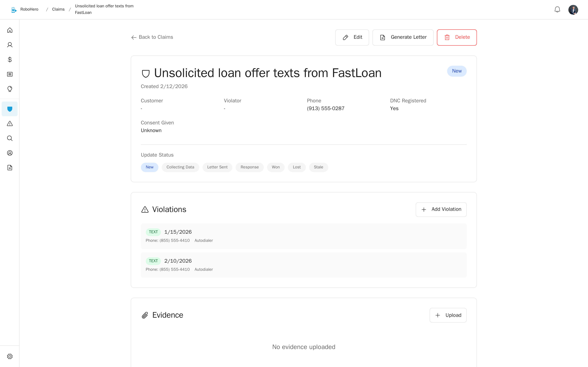
Task: Open the home icon in sidebar
Action: [x=10, y=30]
